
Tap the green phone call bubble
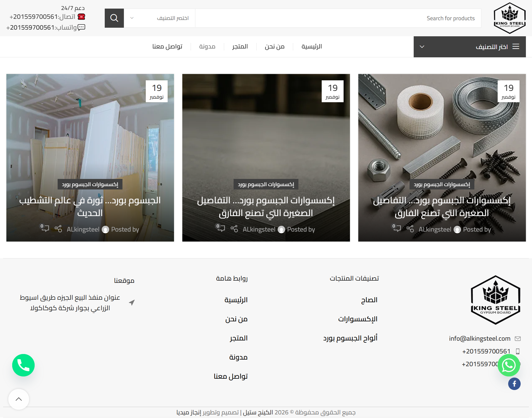point(23,365)
